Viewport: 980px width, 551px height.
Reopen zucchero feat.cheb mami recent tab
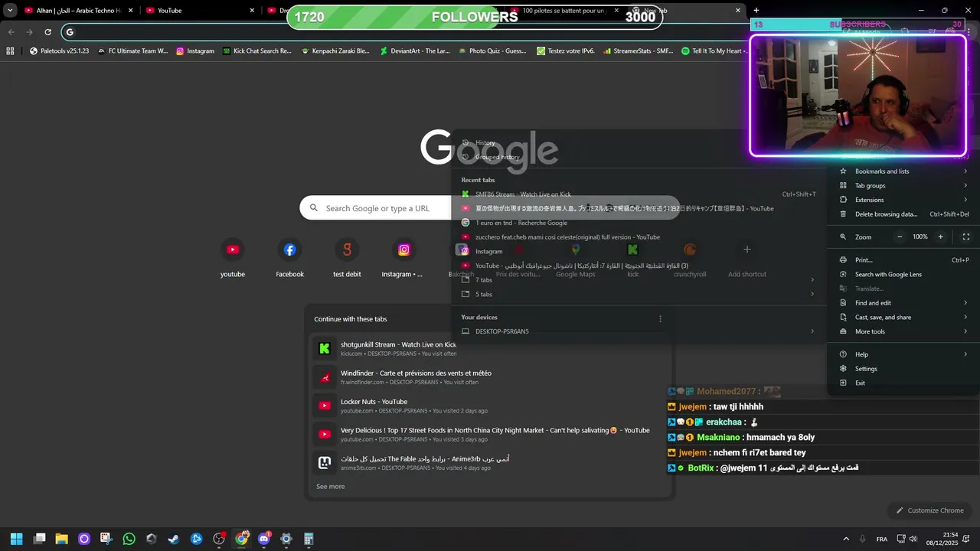coord(638,237)
